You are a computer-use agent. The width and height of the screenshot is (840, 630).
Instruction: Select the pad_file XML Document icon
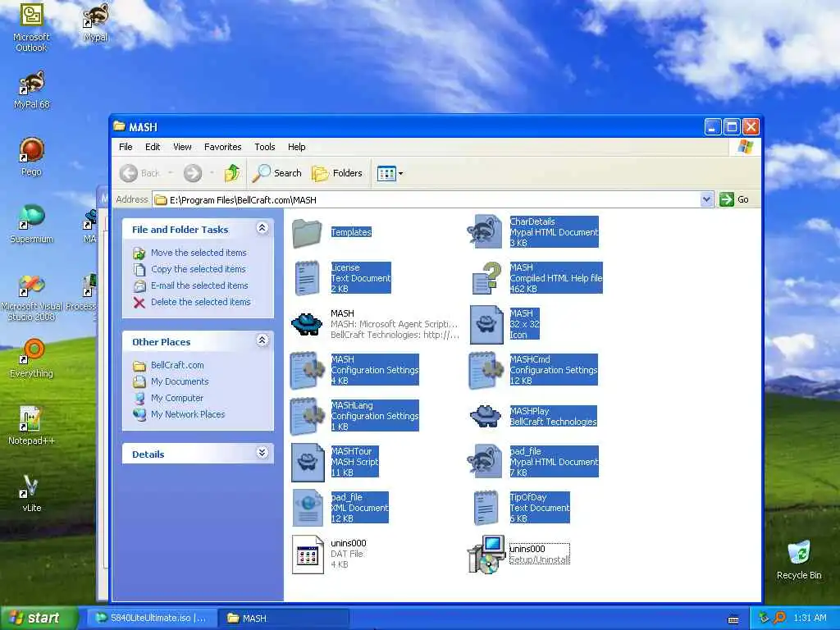click(308, 508)
